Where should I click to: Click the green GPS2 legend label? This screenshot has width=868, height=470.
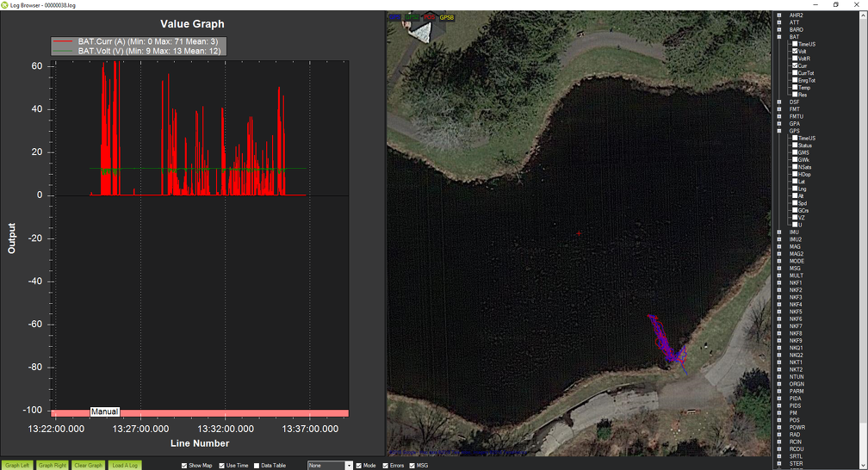coord(412,16)
